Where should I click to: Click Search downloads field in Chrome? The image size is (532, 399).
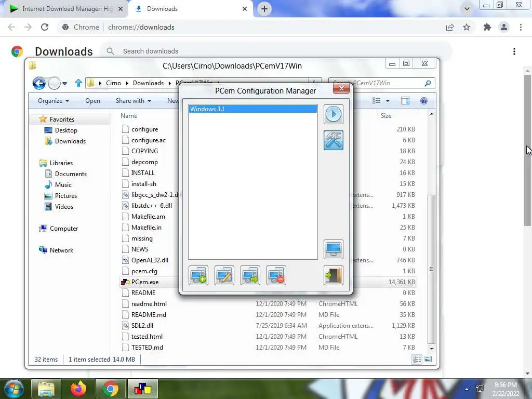coord(275,51)
